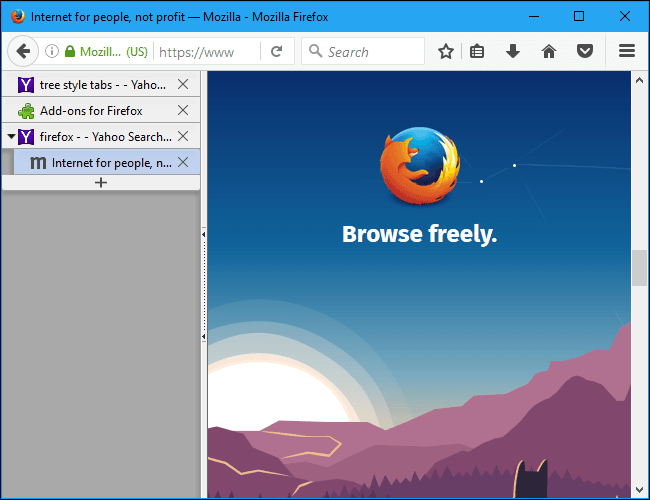This screenshot has height=500, width=650.
Task: Click the vertical page scrollbar thumb
Action: point(639,269)
